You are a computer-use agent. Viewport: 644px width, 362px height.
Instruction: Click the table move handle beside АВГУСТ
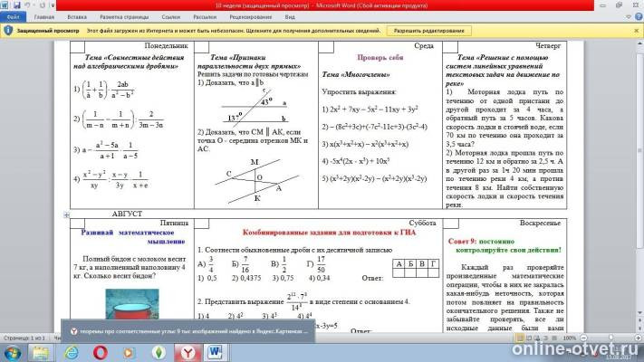point(66,214)
